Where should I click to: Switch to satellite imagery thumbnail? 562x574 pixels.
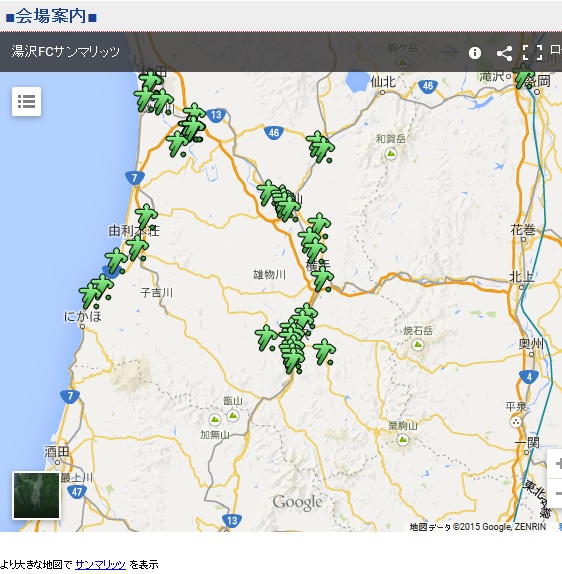[x=36, y=495]
